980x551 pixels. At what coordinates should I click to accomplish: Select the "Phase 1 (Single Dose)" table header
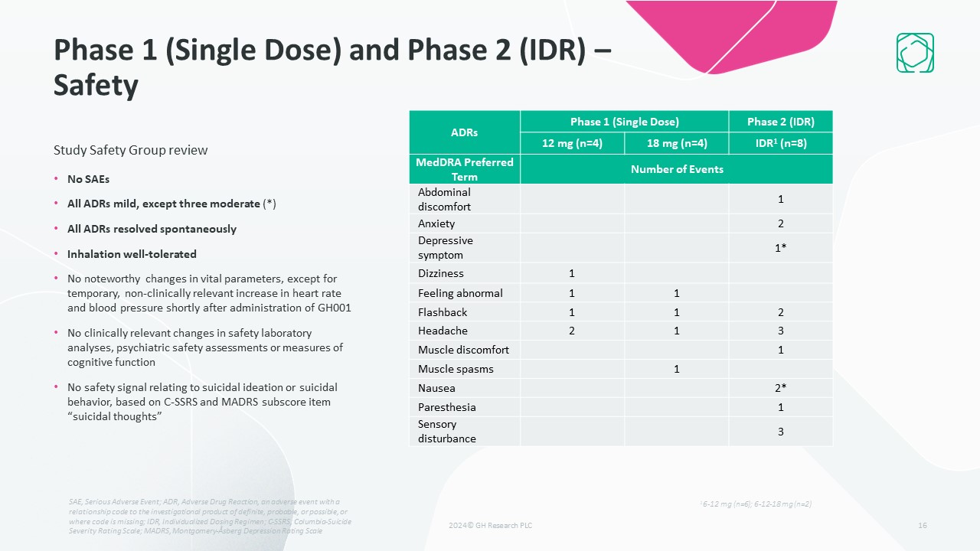[x=624, y=122]
